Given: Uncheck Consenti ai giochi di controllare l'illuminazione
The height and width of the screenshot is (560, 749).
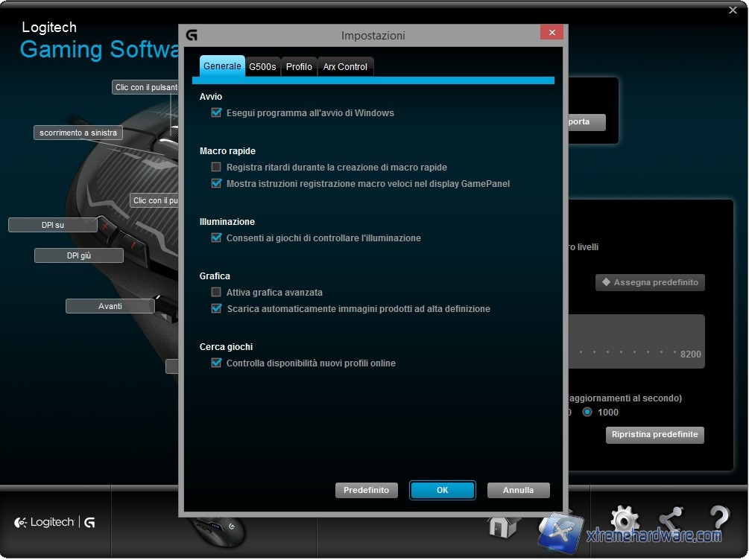Looking at the screenshot, I should [216, 238].
